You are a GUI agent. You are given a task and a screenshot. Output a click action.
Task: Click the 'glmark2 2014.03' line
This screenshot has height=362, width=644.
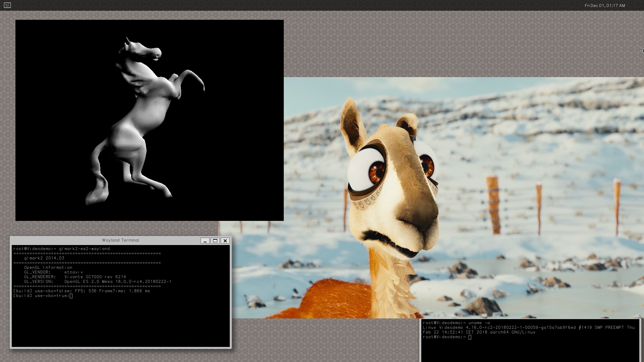pyautogui.click(x=44, y=258)
